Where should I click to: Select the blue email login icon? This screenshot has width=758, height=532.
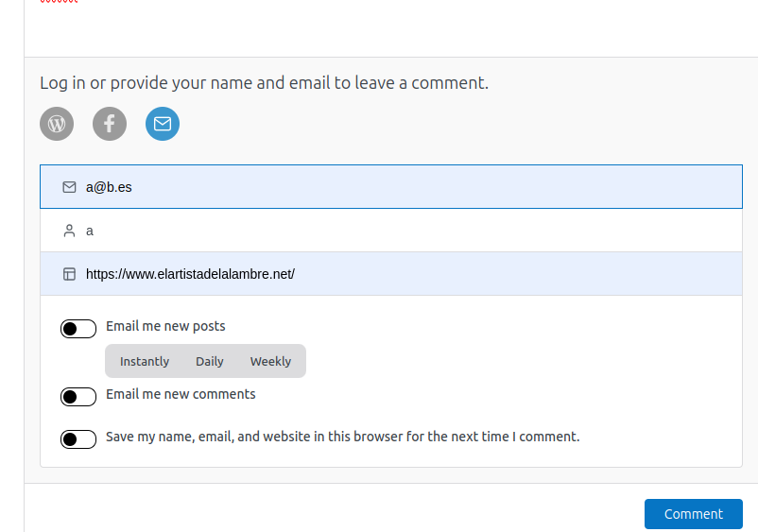tap(163, 124)
